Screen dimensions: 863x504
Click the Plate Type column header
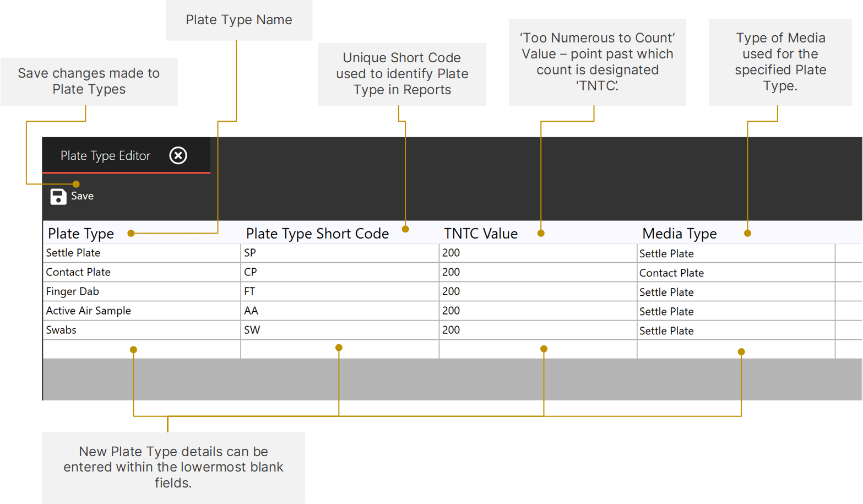coord(80,233)
